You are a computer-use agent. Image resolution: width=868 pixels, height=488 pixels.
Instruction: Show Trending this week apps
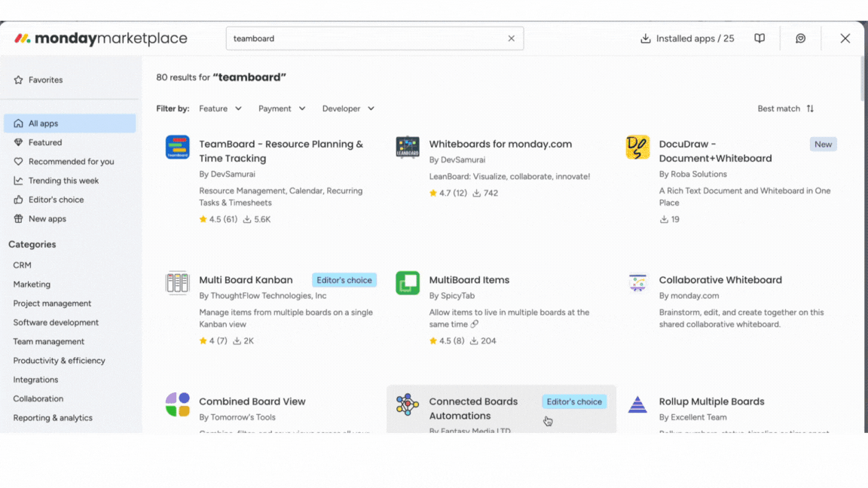[x=57, y=181]
